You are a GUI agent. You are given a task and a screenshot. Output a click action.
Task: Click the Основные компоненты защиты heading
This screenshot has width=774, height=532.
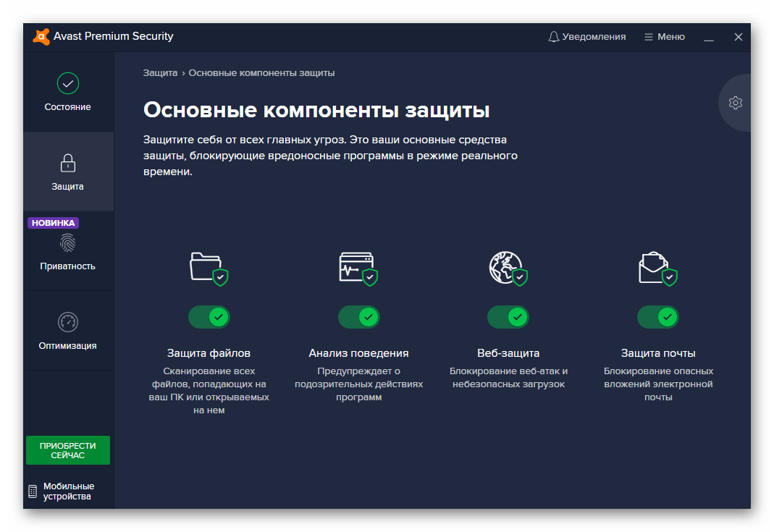[316, 110]
